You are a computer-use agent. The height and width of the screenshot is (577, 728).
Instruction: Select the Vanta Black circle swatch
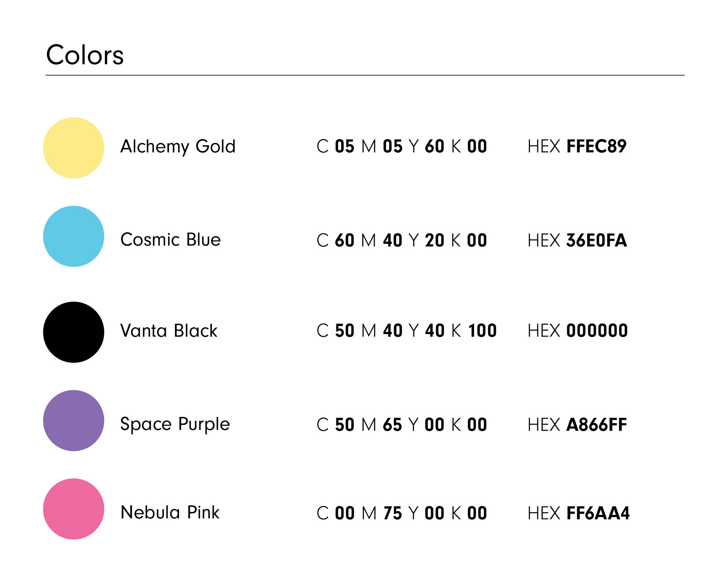click(x=74, y=332)
